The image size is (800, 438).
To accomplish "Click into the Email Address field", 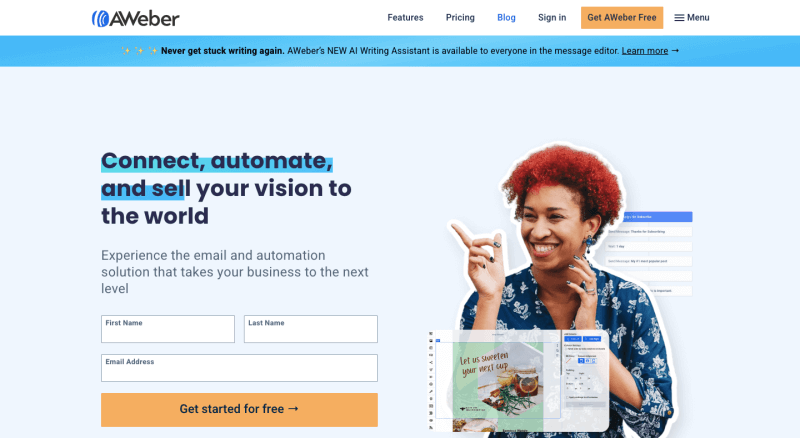I will (239, 368).
